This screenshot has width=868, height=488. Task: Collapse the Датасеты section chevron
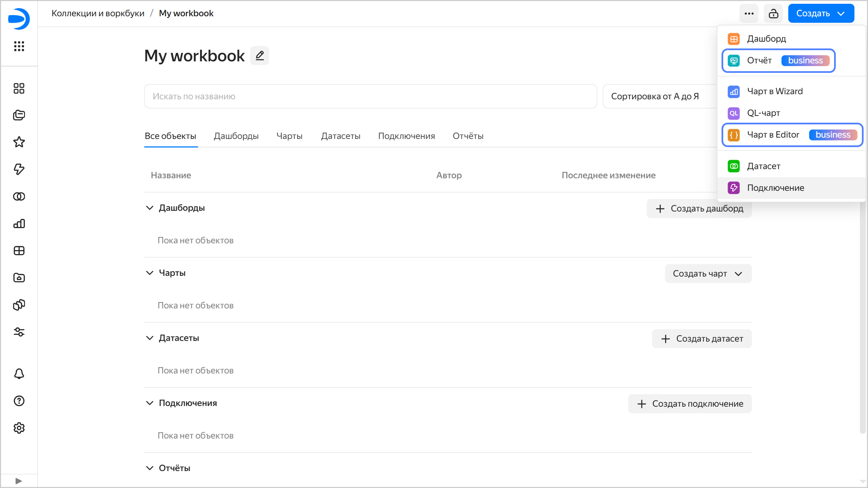click(x=150, y=338)
